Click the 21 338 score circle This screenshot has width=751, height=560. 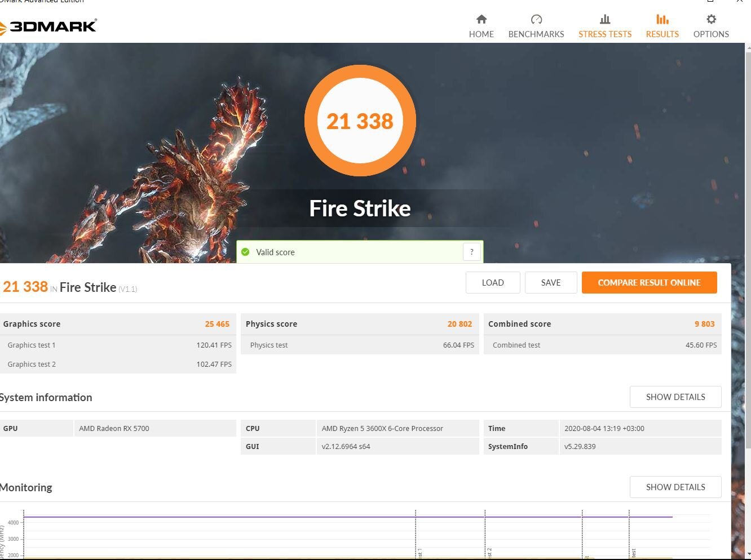coord(360,121)
